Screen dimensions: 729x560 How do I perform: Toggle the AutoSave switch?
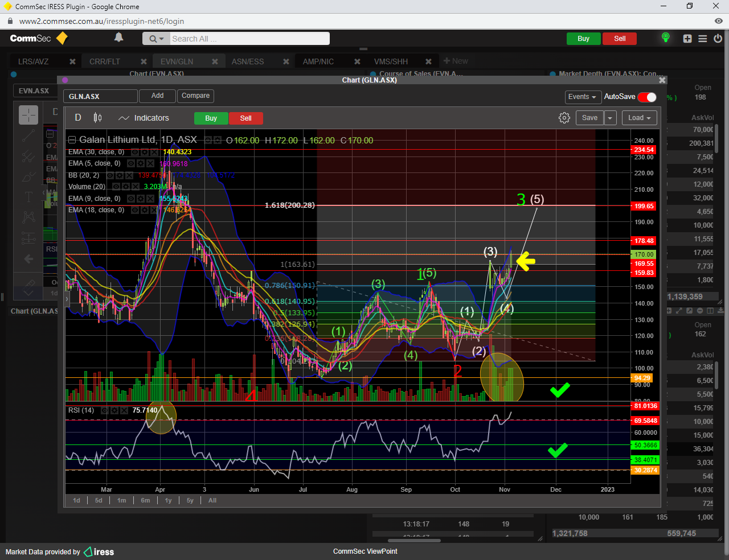pos(647,97)
